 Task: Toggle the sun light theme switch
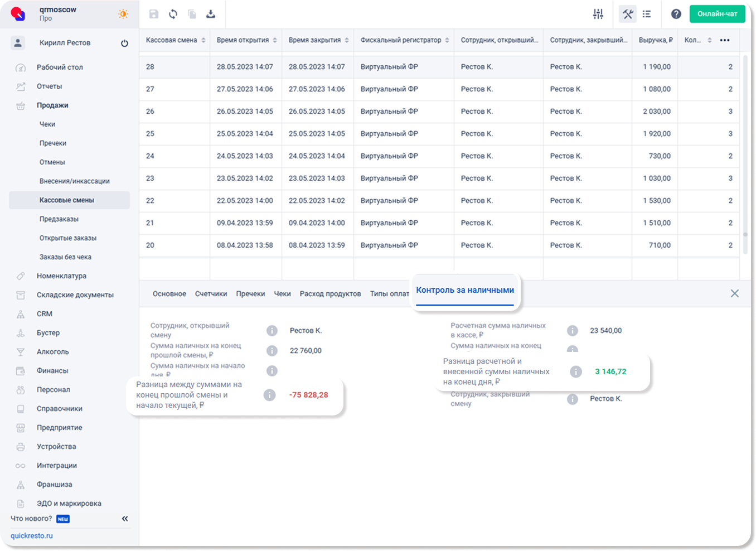pos(123,14)
